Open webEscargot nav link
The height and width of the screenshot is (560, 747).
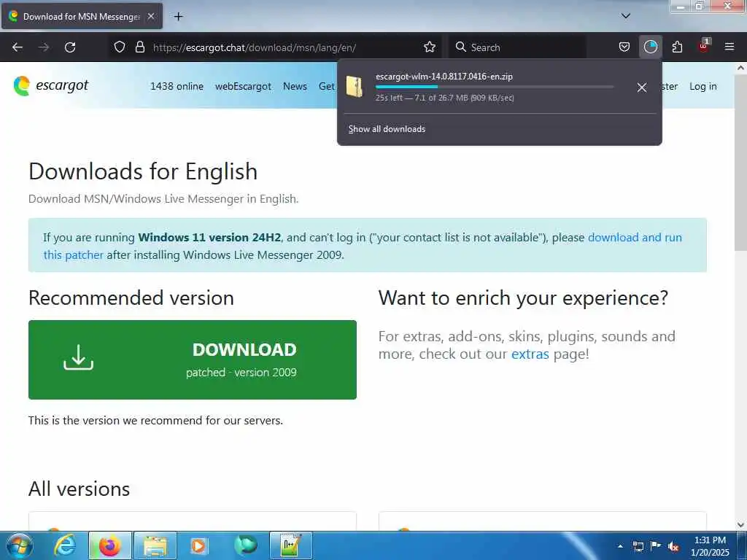pyautogui.click(x=243, y=86)
